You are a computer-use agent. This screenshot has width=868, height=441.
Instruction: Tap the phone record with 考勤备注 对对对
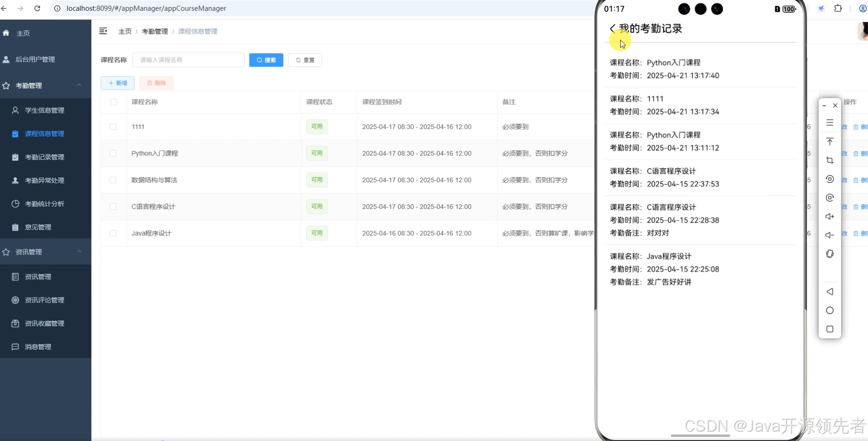click(700, 220)
